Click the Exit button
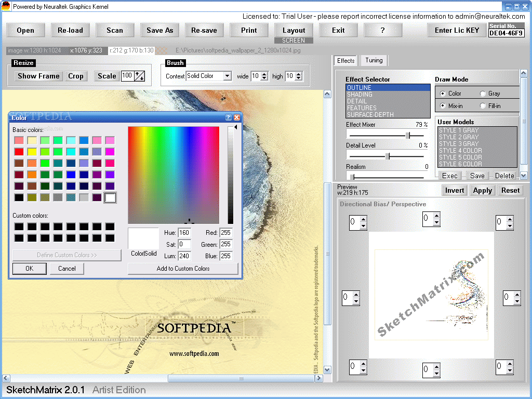This screenshot has width=532, height=399. 338,31
